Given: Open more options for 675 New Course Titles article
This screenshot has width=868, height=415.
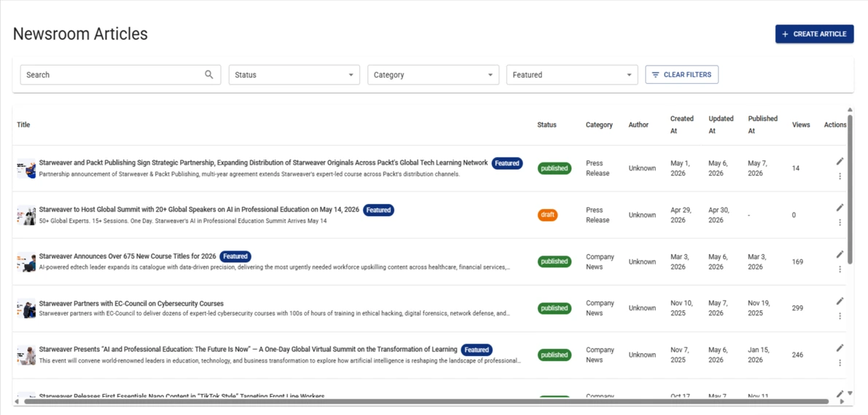Looking at the screenshot, I should (840, 269).
